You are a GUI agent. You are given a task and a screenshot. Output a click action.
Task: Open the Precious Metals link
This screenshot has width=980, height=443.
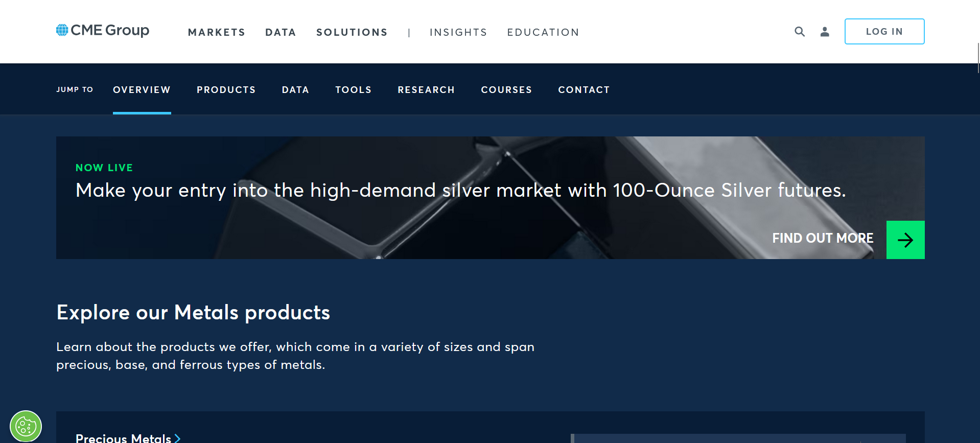pyautogui.click(x=123, y=438)
